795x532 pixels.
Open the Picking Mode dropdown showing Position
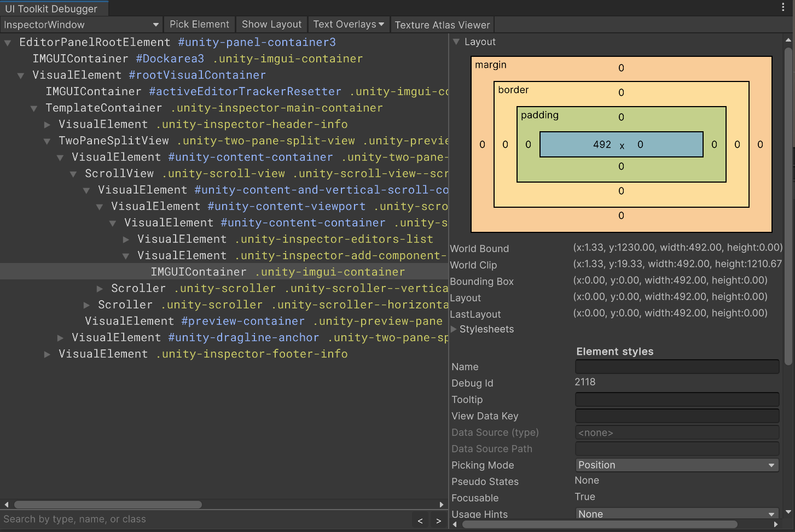[x=677, y=465]
